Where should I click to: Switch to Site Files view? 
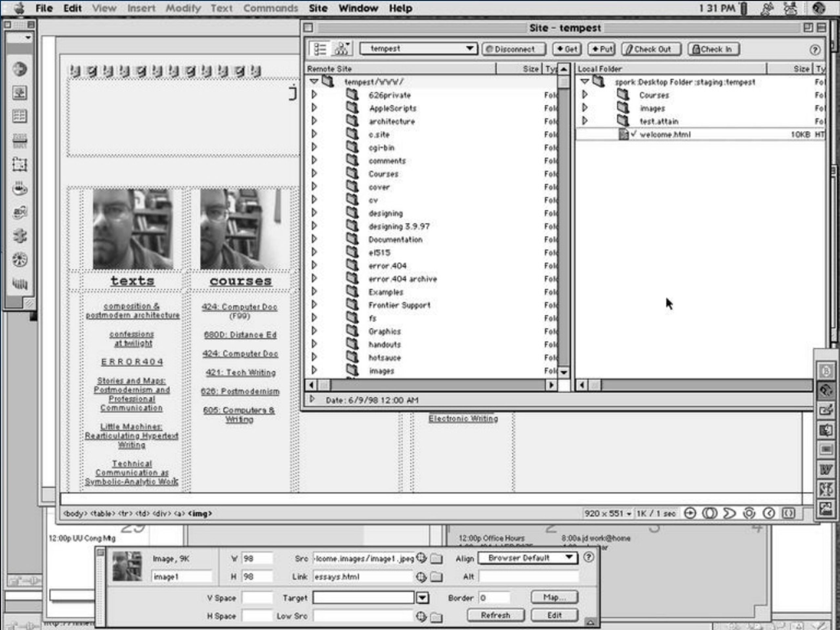[320, 49]
